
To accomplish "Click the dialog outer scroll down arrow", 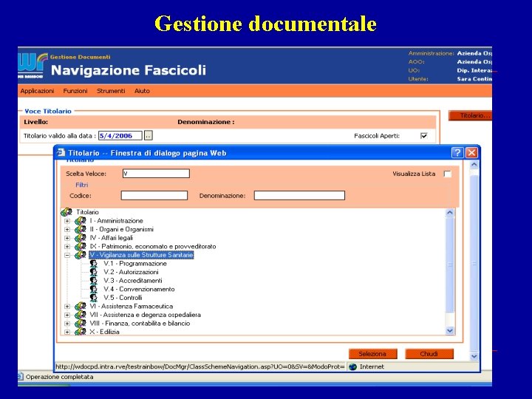I will pos(474,356).
